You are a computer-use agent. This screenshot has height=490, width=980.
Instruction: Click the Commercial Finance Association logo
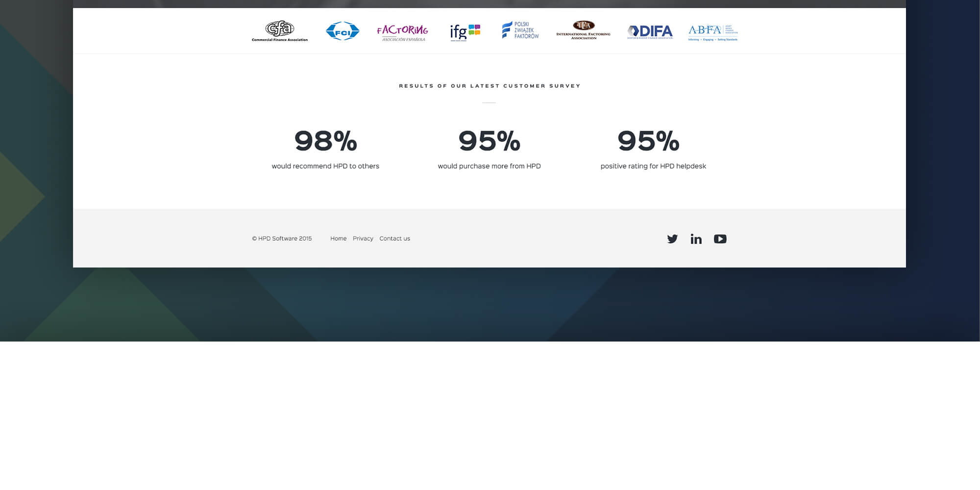click(x=280, y=31)
